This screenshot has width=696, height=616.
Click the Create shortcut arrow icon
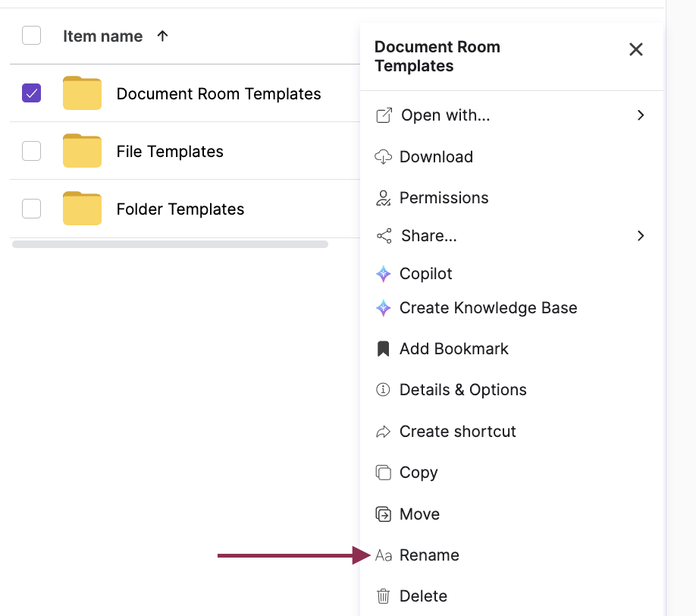coord(384,432)
